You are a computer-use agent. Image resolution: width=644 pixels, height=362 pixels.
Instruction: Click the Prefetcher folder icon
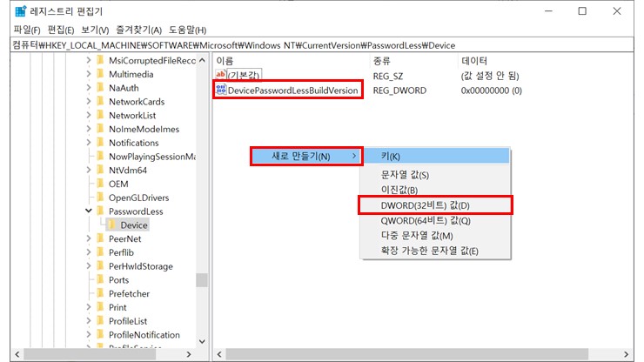pos(100,293)
